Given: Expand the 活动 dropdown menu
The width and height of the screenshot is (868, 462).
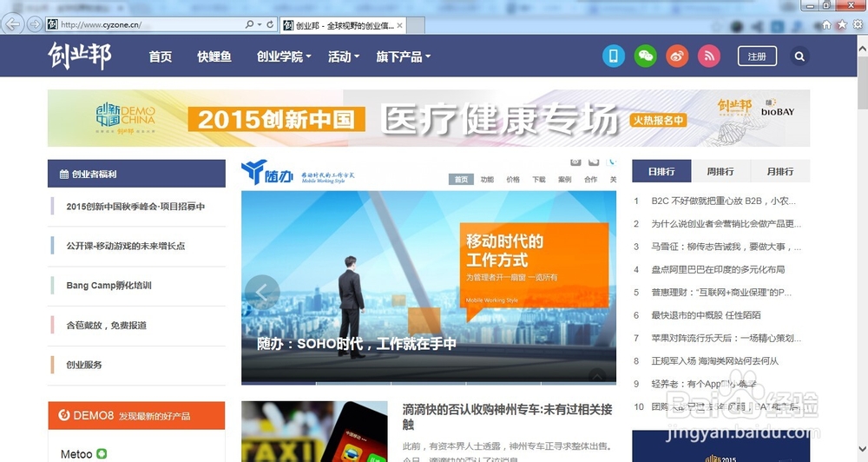Looking at the screenshot, I should (x=344, y=56).
